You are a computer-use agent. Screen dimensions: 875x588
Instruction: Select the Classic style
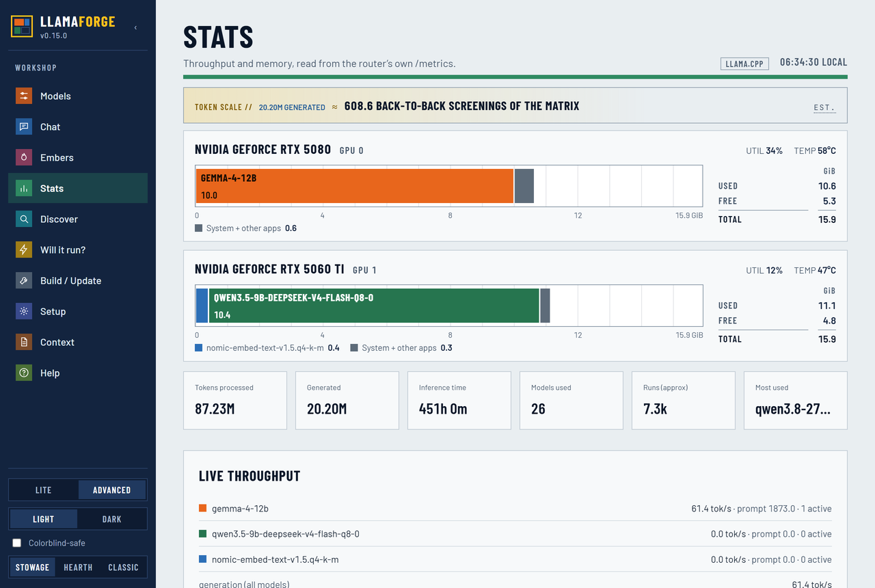click(123, 567)
